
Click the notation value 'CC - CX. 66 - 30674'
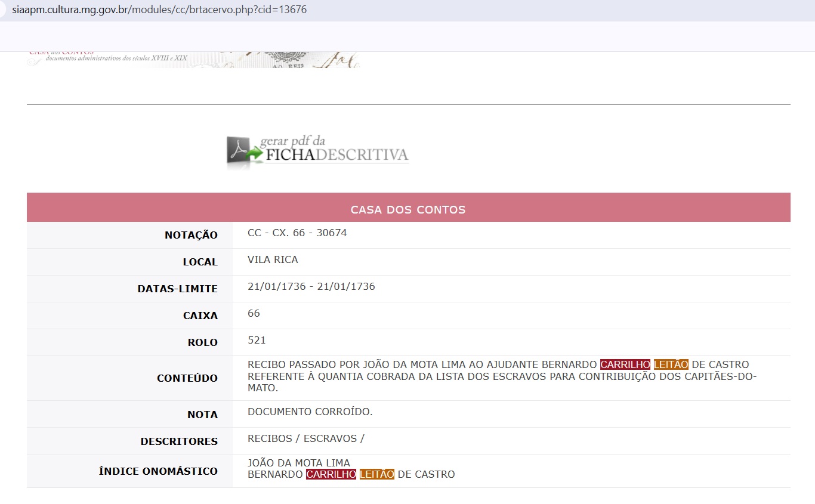297,233
